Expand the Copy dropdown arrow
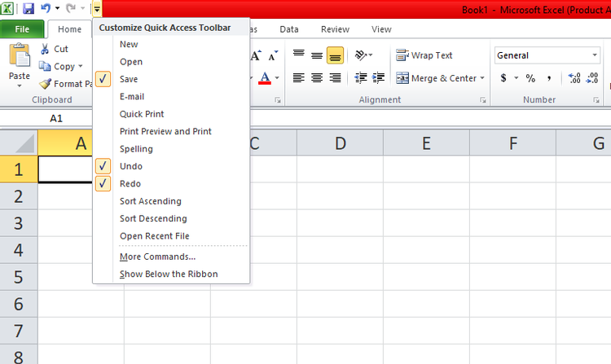 (81, 66)
